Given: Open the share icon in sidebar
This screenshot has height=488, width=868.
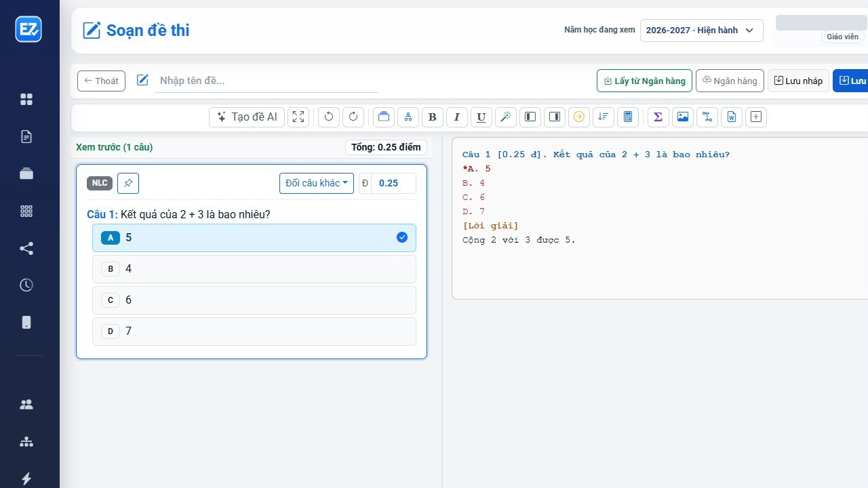Looking at the screenshot, I should [26, 249].
